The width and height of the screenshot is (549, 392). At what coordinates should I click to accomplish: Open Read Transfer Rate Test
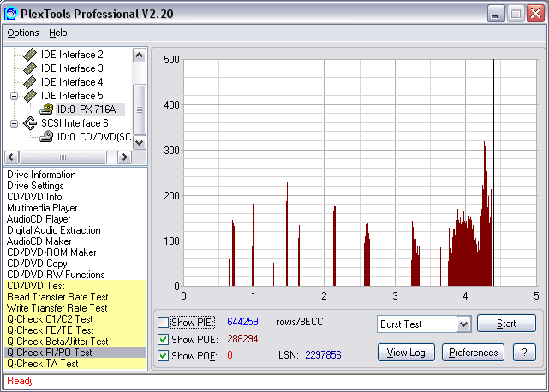click(75, 297)
